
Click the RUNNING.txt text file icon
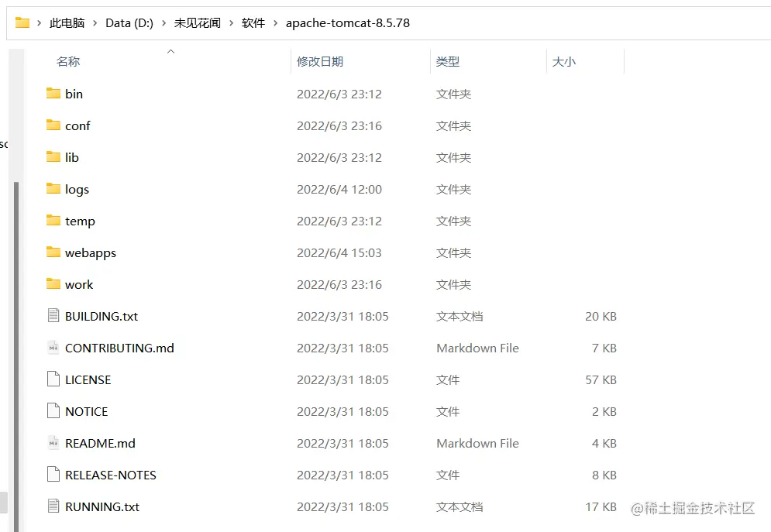(53, 506)
